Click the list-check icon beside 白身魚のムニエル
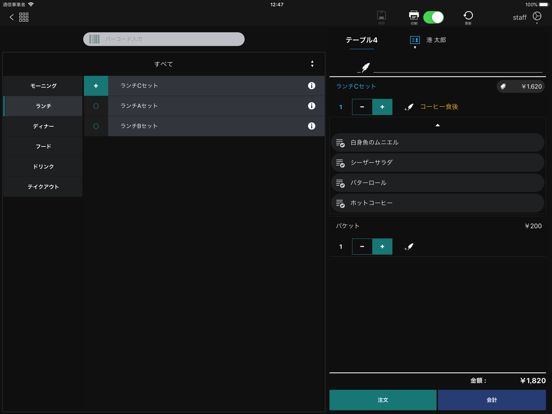The height and width of the screenshot is (414, 552). coord(340,143)
